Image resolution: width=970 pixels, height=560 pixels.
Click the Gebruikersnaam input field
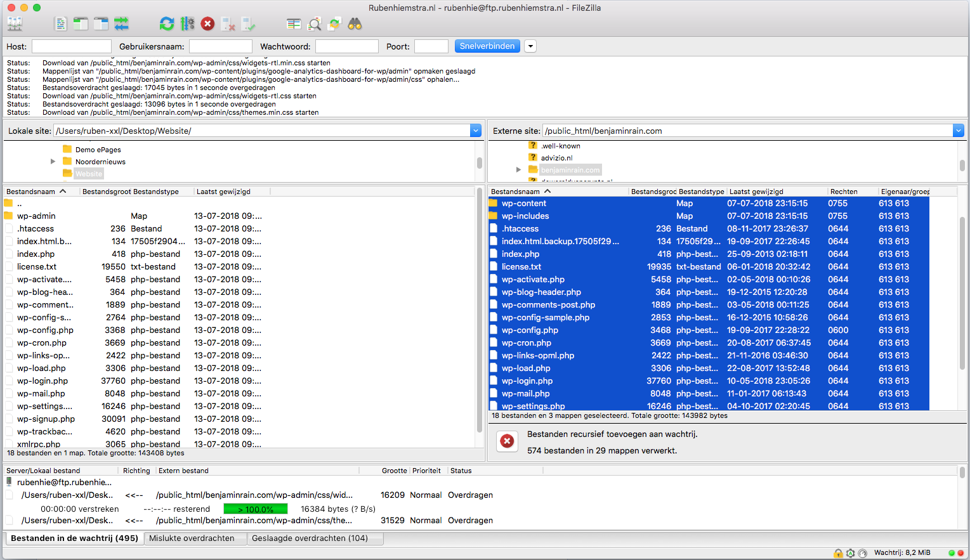221,46
